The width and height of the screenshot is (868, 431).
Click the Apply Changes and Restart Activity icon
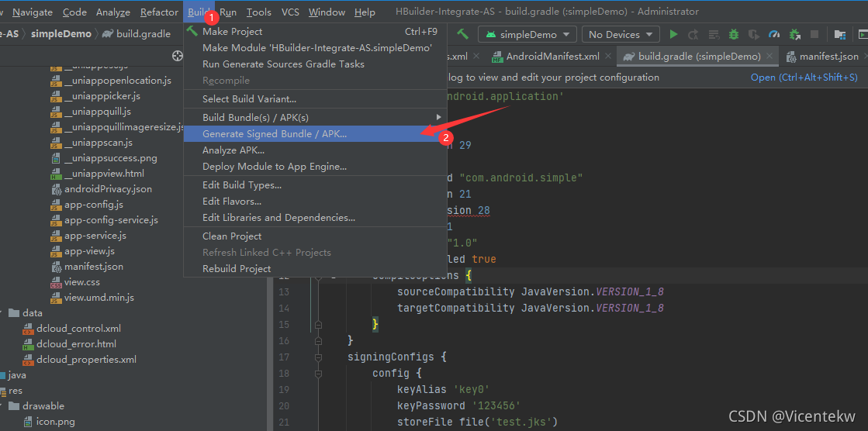(x=693, y=34)
